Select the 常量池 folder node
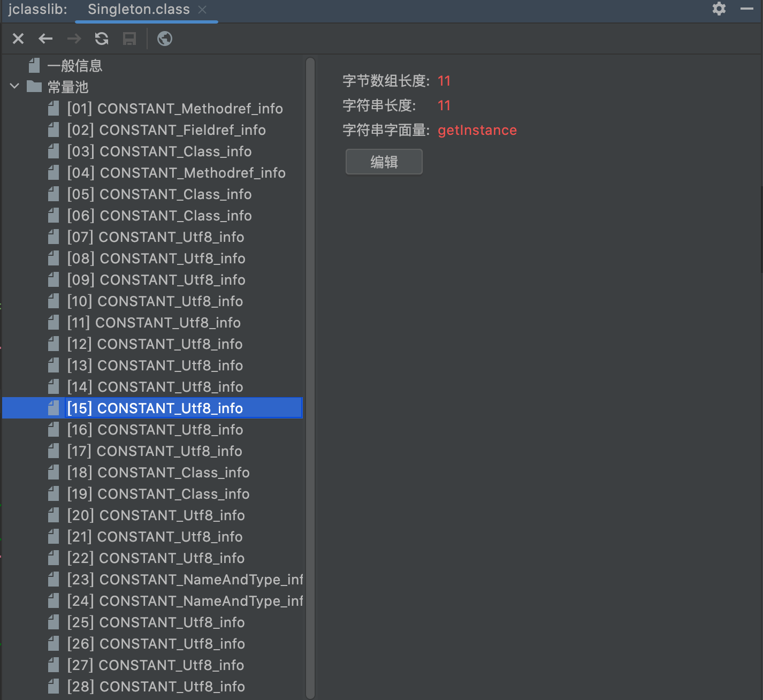 [x=68, y=87]
